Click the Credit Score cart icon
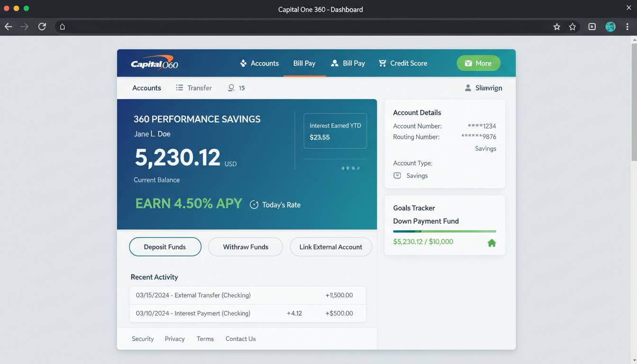 (382, 63)
